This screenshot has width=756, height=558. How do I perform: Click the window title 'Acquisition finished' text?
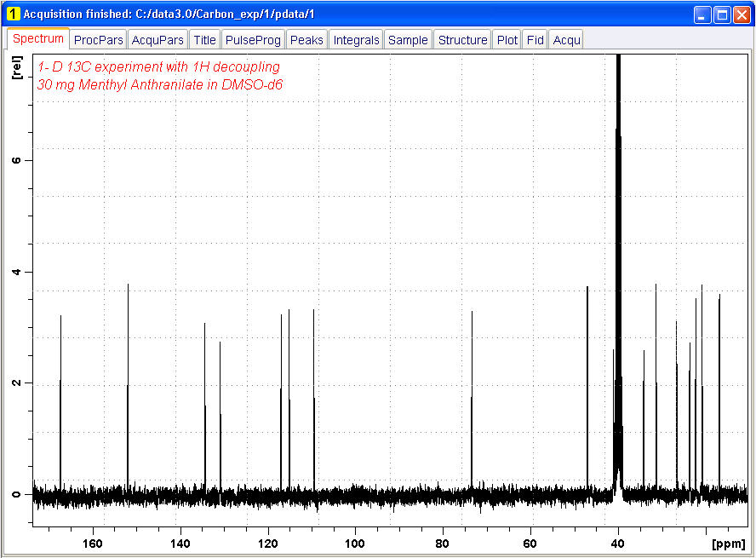tap(76, 14)
